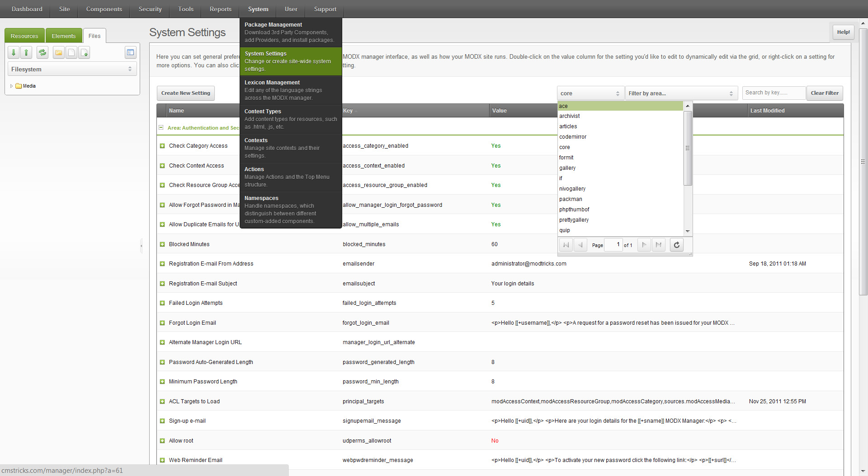
Task: Expand the Blocked Minutes row plus icon
Action: tap(162, 244)
